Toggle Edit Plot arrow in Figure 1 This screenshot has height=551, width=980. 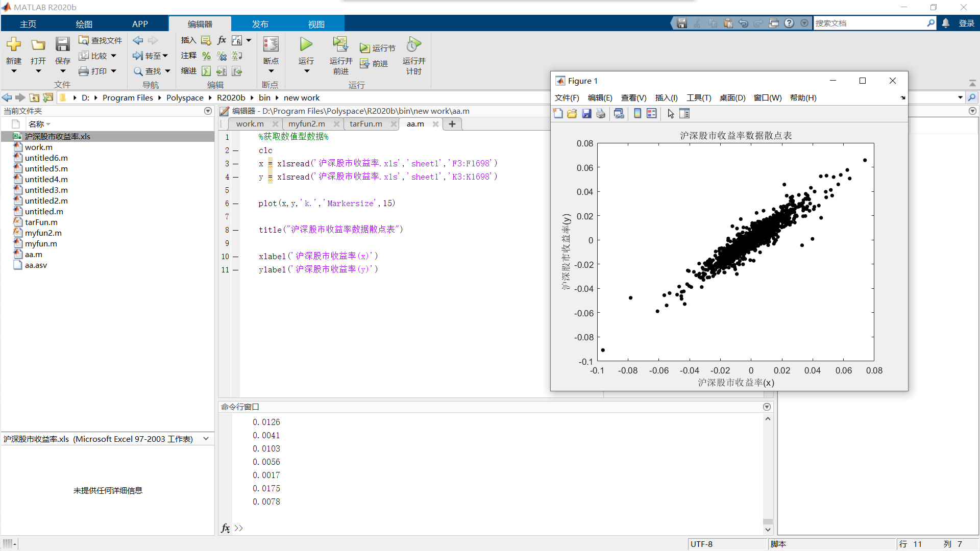click(x=671, y=114)
